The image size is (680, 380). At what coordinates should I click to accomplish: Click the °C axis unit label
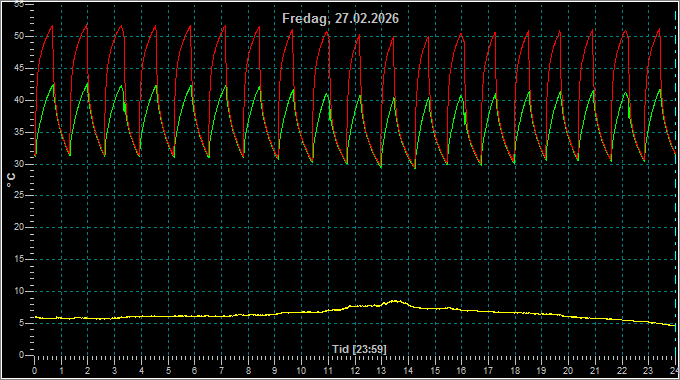tap(11, 180)
